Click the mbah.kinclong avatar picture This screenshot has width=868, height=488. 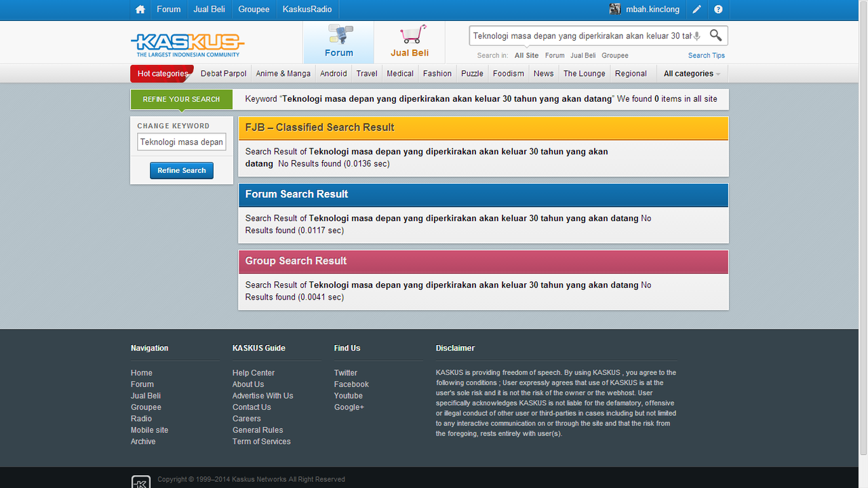pyautogui.click(x=615, y=9)
